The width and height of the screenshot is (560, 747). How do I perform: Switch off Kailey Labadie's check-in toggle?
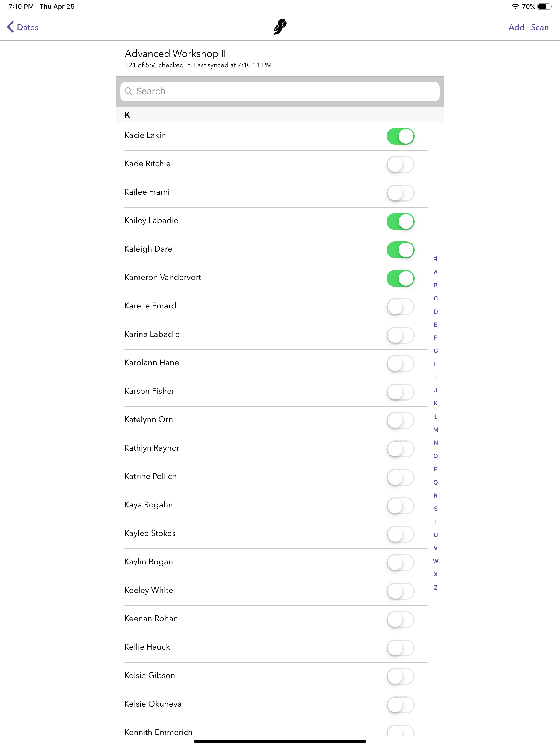point(400,221)
